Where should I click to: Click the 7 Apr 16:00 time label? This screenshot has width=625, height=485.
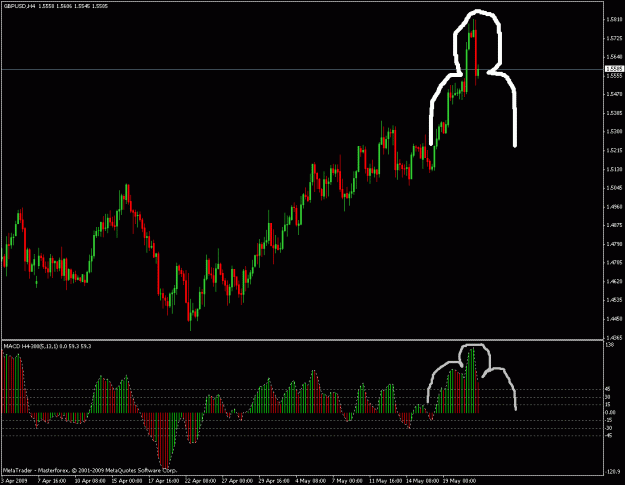tap(52, 481)
